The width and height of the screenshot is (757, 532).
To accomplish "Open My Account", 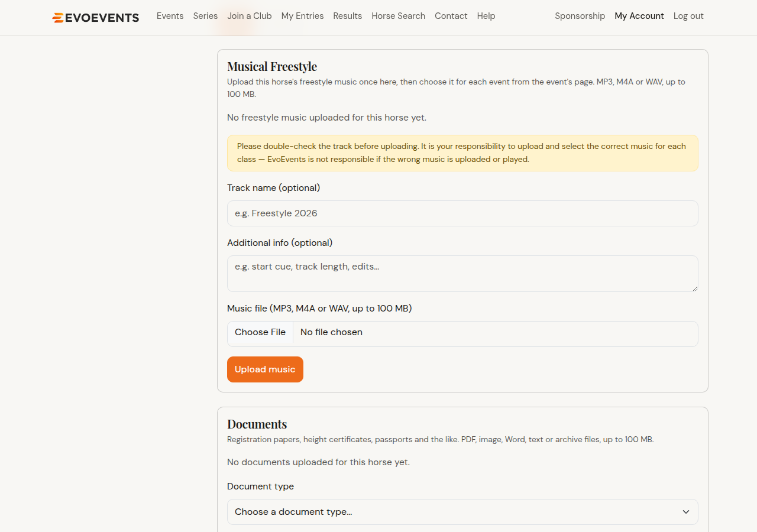I will 639,16.
